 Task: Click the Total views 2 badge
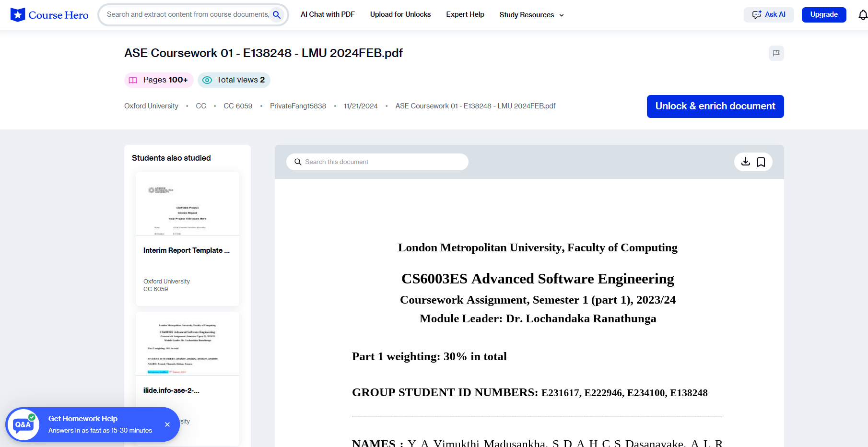234,80
